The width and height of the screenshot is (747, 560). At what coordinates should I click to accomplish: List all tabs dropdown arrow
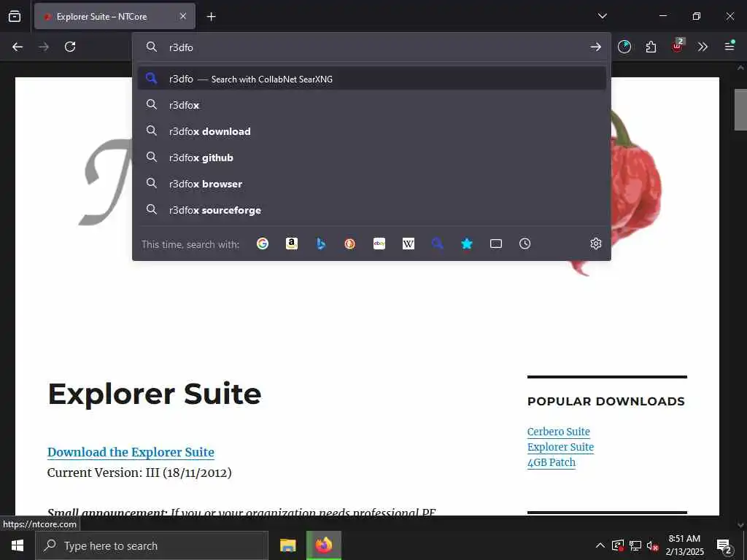(x=602, y=16)
